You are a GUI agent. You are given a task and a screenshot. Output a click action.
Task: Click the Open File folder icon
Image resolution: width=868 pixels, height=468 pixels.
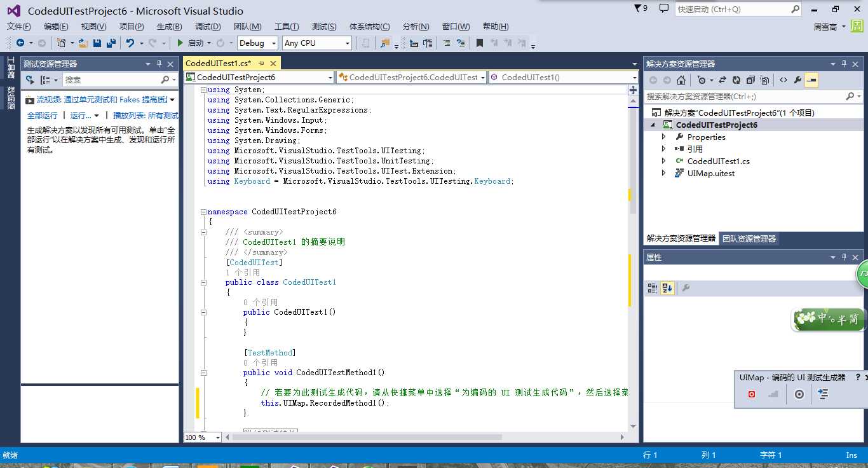point(83,43)
